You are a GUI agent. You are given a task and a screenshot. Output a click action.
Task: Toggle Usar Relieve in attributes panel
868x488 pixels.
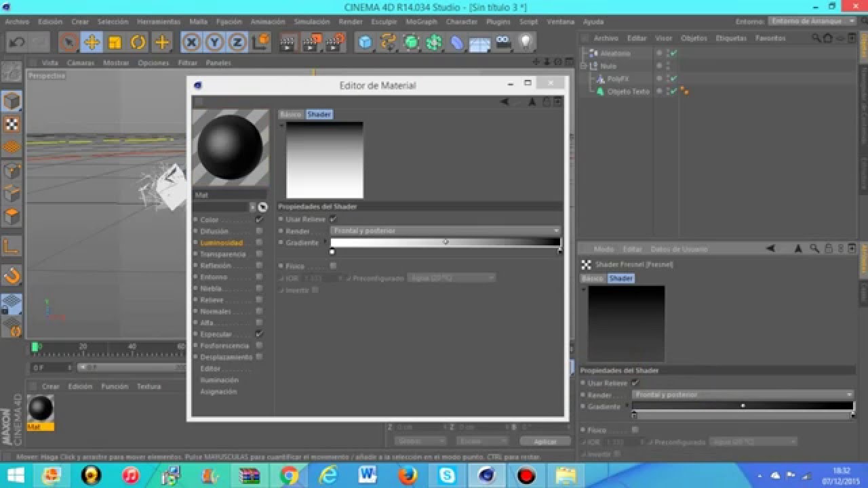click(635, 383)
